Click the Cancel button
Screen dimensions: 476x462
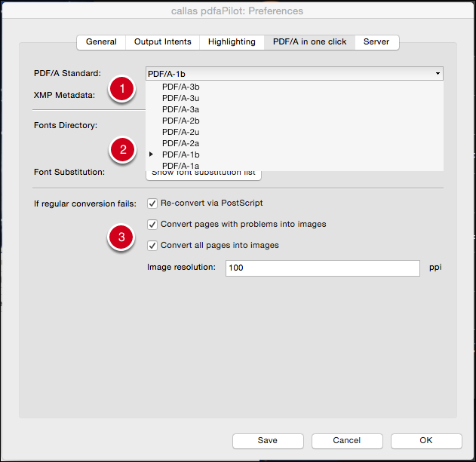pyautogui.click(x=347, y=440)
